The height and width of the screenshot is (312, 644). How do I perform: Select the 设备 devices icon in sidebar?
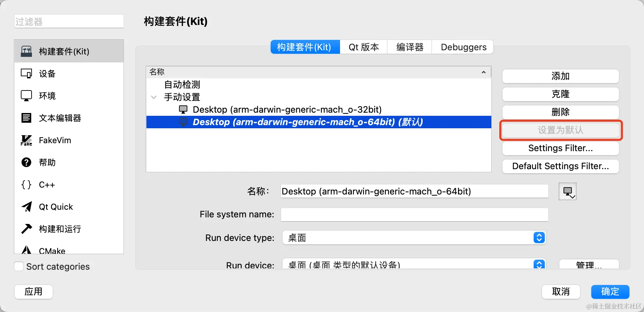(x=26, y=73)
